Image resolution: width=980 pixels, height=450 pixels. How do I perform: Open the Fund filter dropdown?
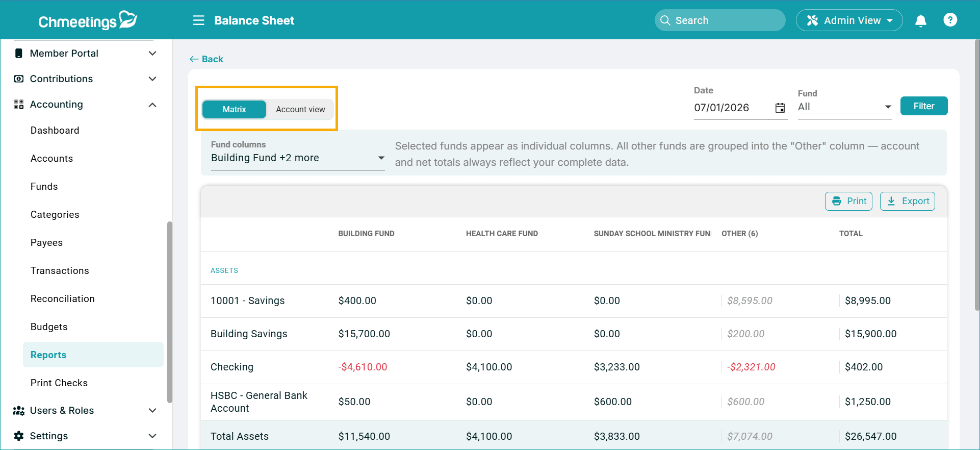(844, 107)
